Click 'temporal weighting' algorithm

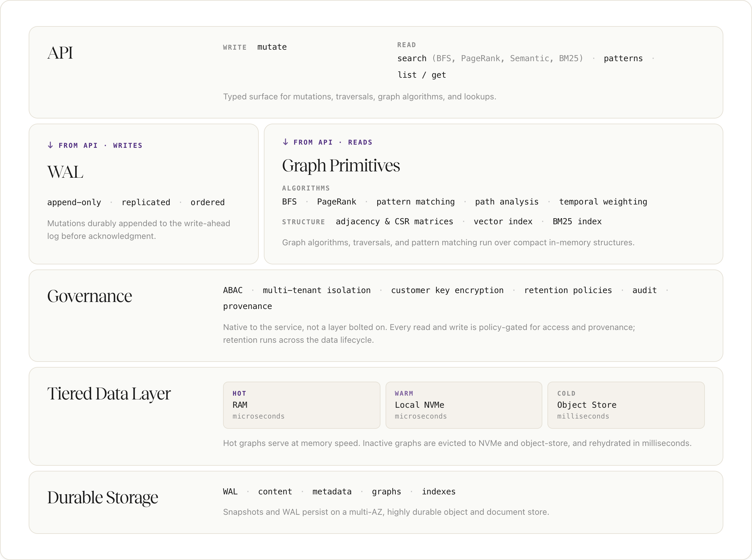603,202
